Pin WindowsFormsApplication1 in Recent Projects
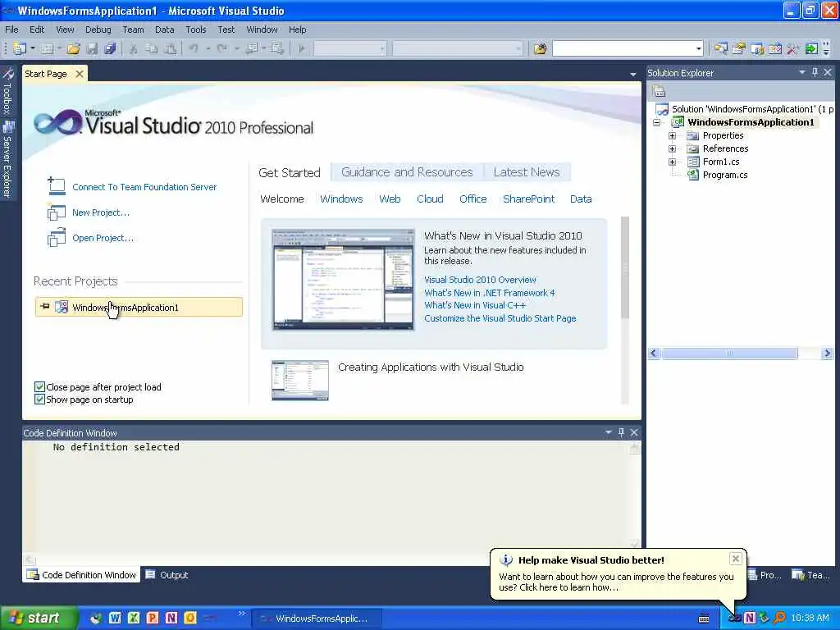Image resolution: width=840 pixels, height=630 pixels. [x=45, y=307]
